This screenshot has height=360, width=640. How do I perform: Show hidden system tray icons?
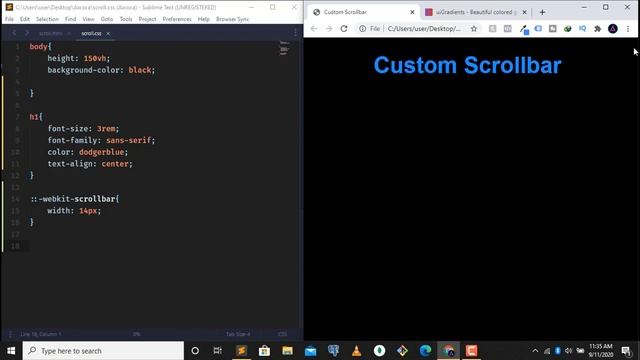coord(535,351)
